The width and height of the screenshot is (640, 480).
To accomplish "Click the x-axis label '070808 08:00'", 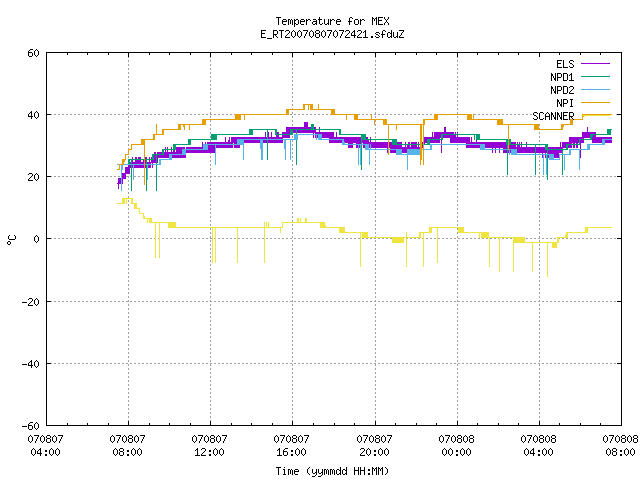I will 620,446.
